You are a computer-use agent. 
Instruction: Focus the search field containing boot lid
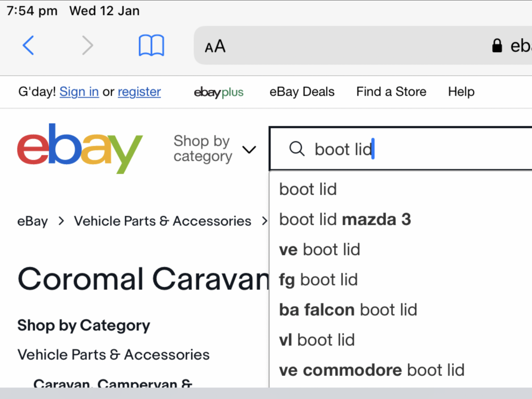pyautogui.click(x=400, y=149)
